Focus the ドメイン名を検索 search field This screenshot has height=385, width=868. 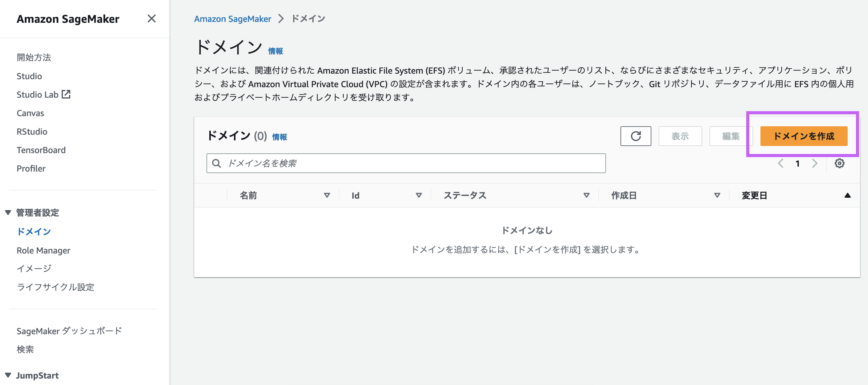pyautogui.click(x=406, y=163)
